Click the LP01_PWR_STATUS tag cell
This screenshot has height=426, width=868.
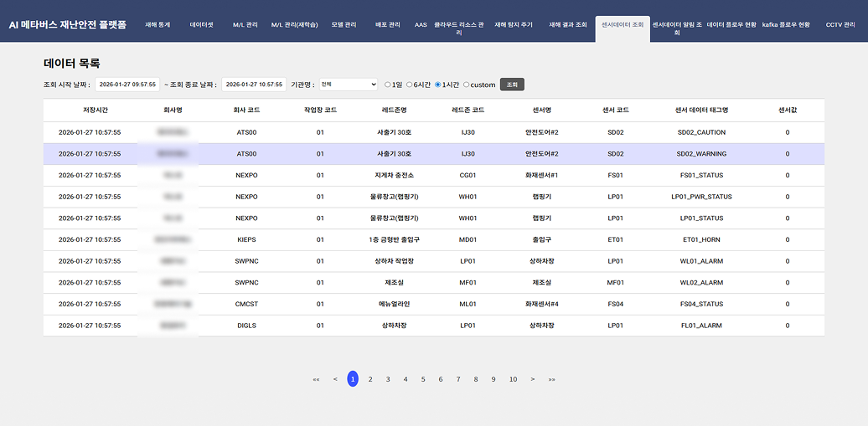701,197
